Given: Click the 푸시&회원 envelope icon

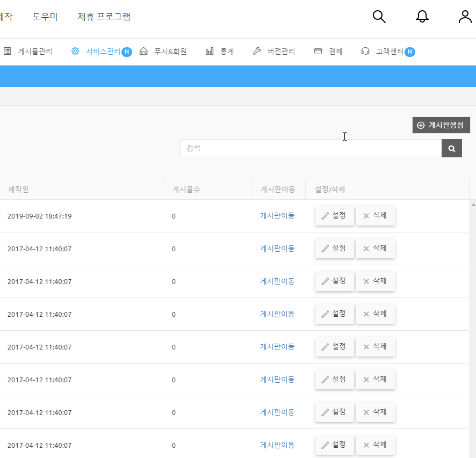Looking at the screenshot, I should pyautogui.click(x=143, y=52).
